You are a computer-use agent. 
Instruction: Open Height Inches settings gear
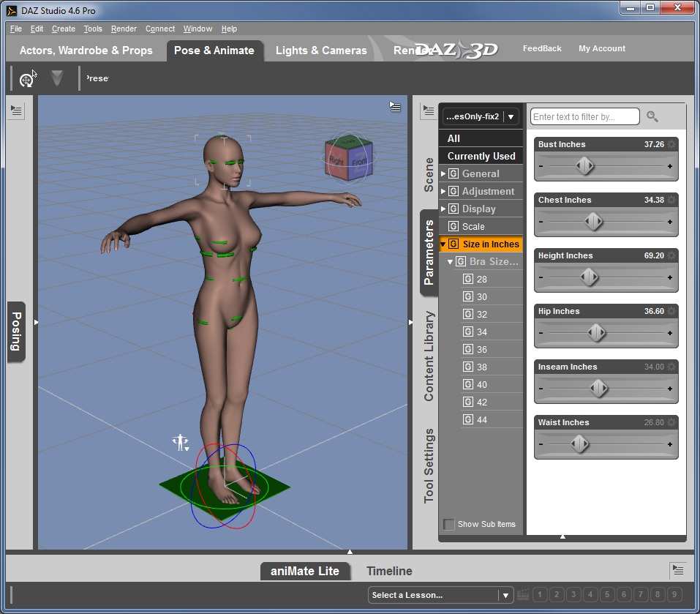(x=671, y=255)
